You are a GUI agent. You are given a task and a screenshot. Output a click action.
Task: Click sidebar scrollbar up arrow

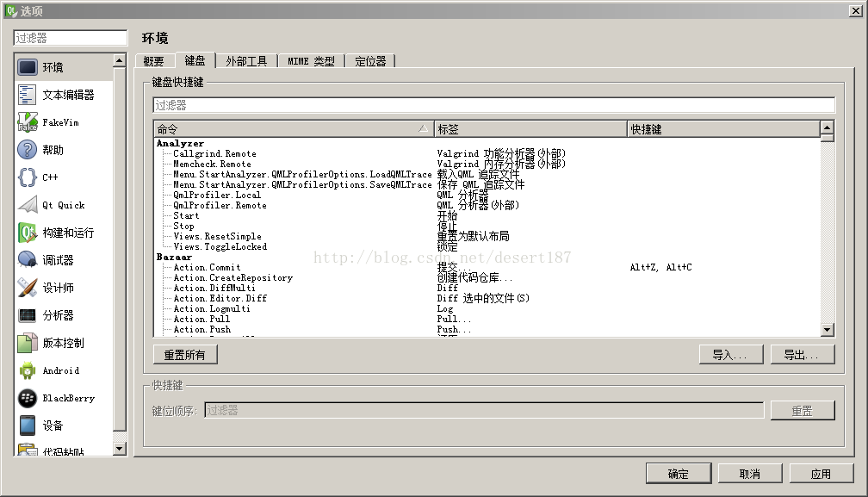[120, 59]
